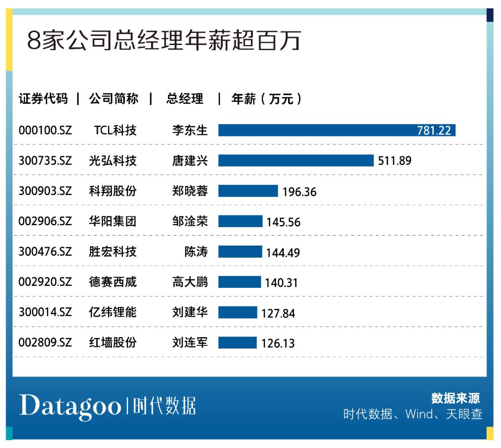This screenshot has width=501, height=448.
Task: Select company name 德赛西威
Action: (113, 282)
